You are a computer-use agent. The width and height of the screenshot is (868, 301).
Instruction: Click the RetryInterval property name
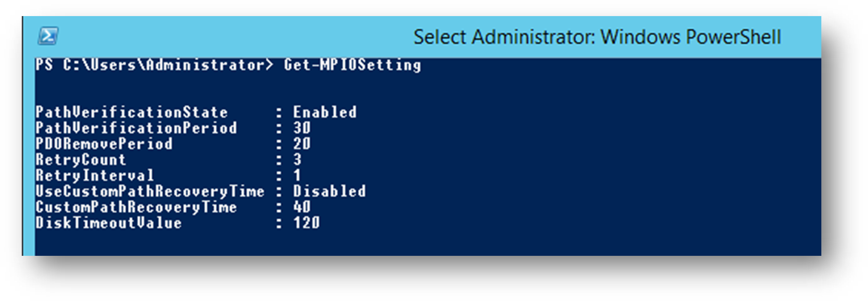click(x=94, y=176)
